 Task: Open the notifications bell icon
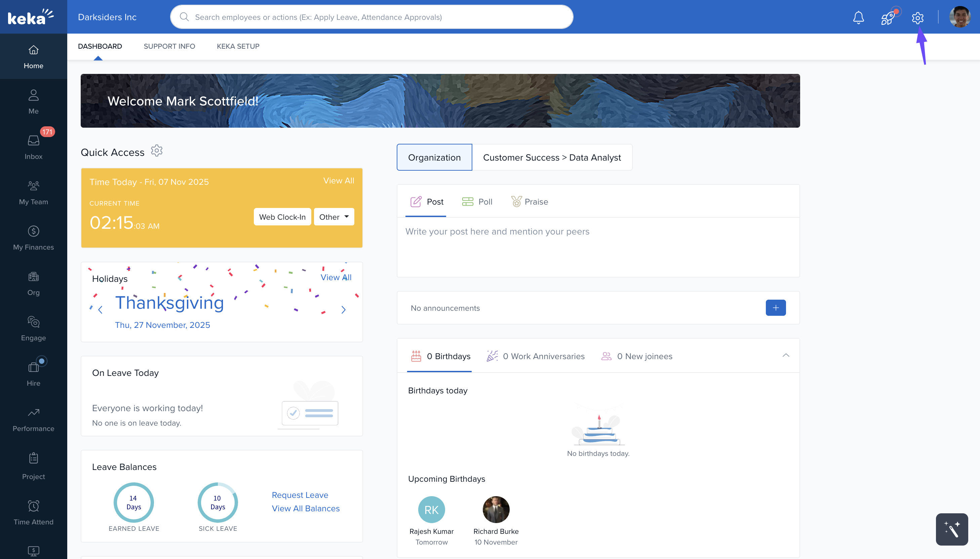point(858,17)
